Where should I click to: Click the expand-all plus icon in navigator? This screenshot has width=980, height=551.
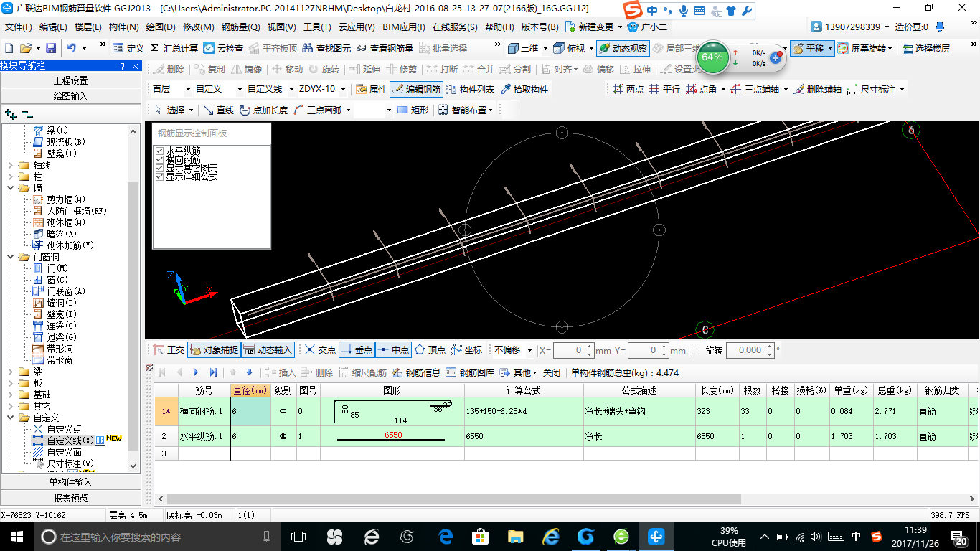[x=10, y=114]
